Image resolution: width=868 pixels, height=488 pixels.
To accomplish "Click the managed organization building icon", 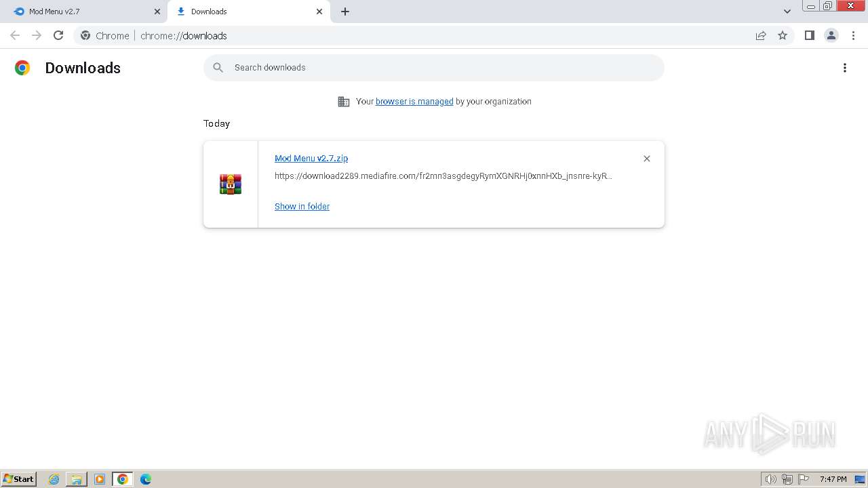I will point(344,102).
